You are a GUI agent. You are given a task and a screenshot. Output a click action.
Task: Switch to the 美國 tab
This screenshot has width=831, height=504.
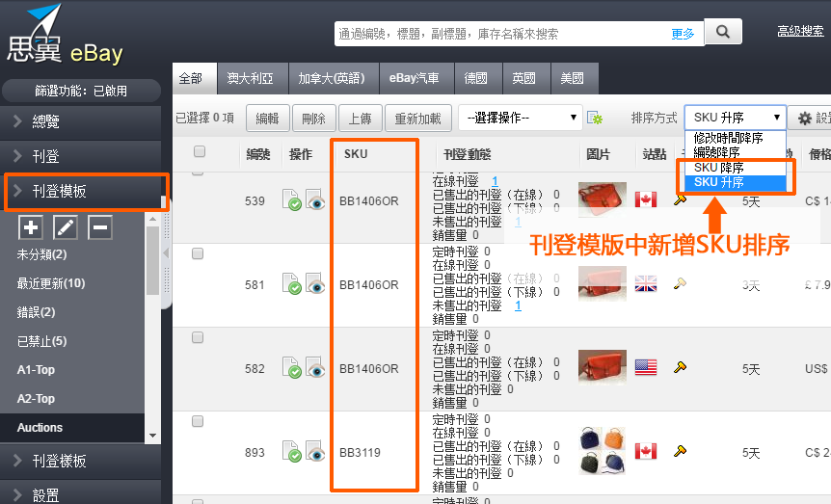pyautogui.click(x=575, y=78)
